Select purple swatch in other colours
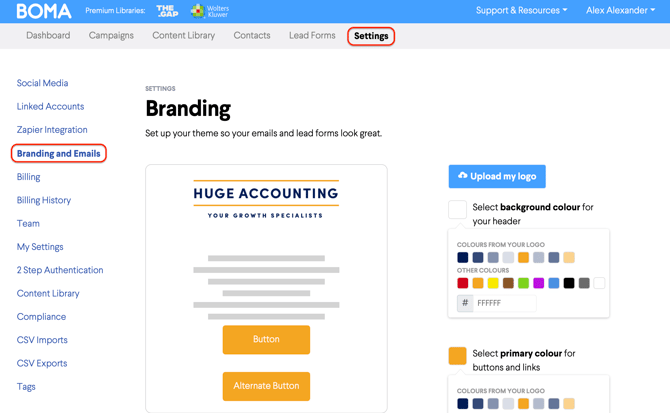The width and height of the screenshot is (670, 413). [538, 284]
